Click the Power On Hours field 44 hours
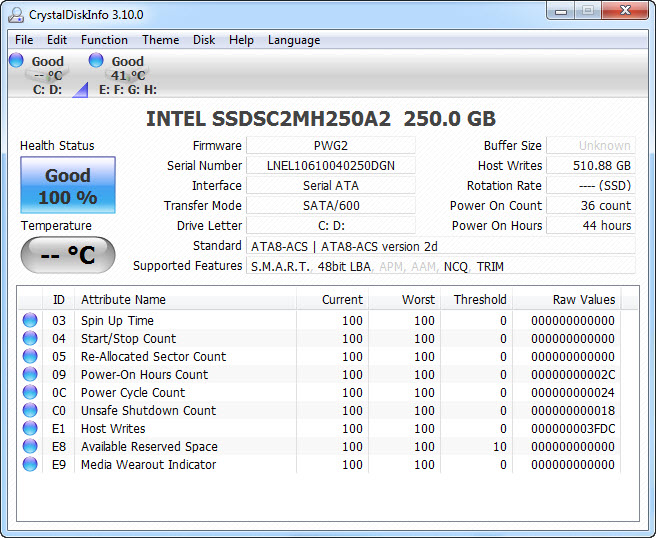 (x=591, y=225)
